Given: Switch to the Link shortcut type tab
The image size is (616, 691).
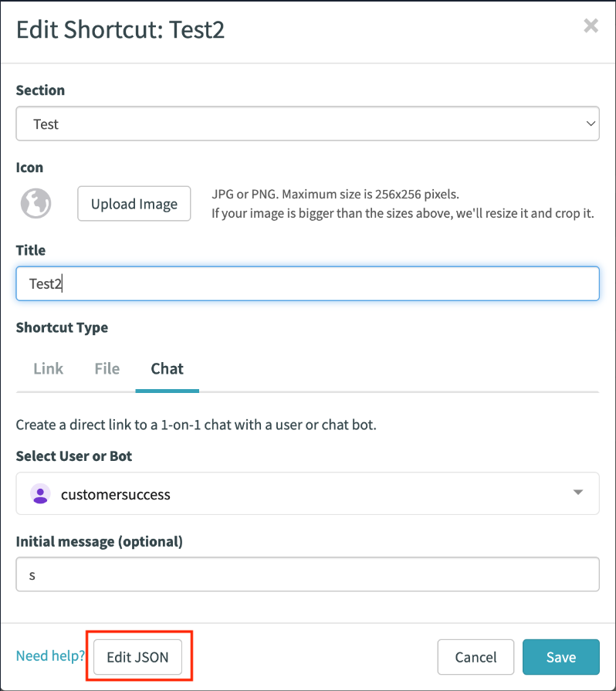Looking at the screenshot, I should coord(48,368).
